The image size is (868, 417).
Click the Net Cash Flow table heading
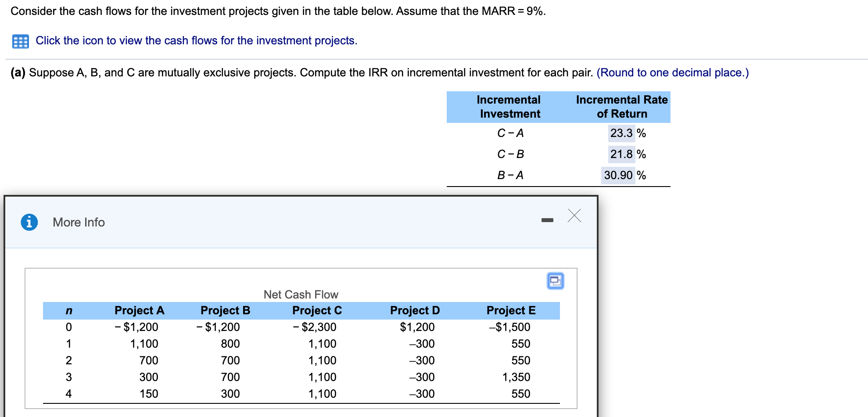pyautogui.click(x=300, y=294)
